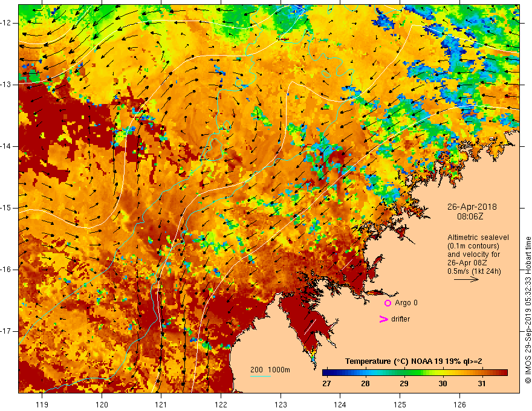Click the drifter legend label

[400, 319]
